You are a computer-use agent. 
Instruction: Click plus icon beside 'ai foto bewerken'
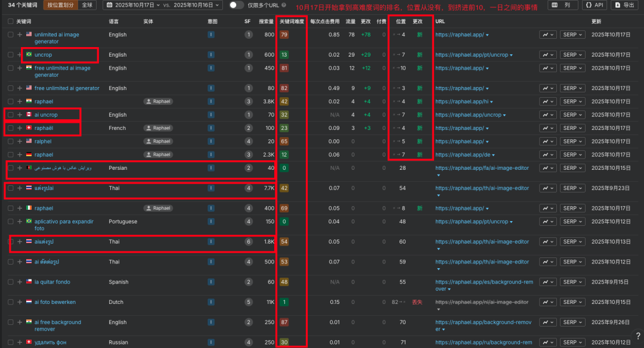(20, 302)
